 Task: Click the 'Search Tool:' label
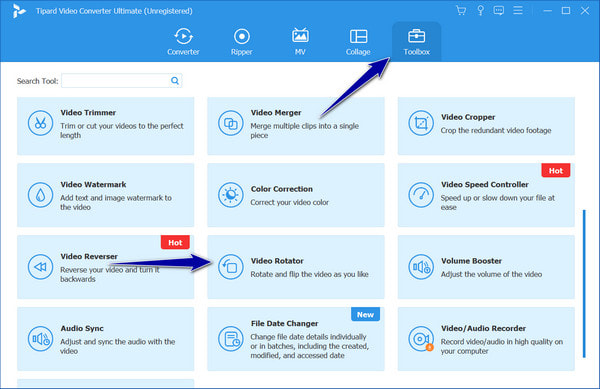(38, 81)
